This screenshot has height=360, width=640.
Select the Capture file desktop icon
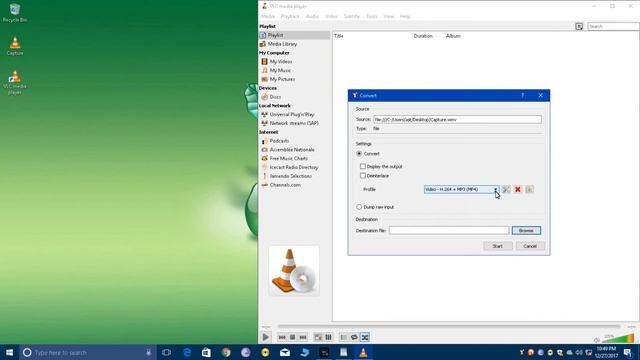click(15, 46)
